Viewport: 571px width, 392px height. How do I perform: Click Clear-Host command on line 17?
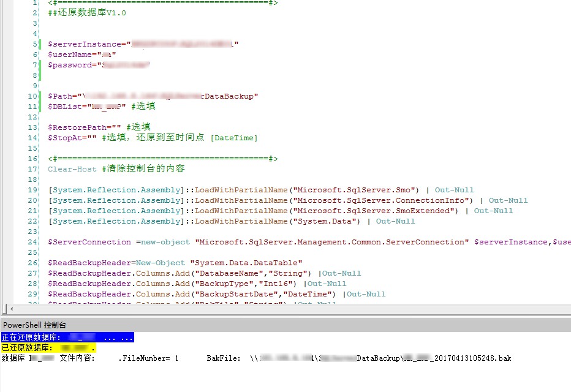pyautogui.click(x=72, y=169)
